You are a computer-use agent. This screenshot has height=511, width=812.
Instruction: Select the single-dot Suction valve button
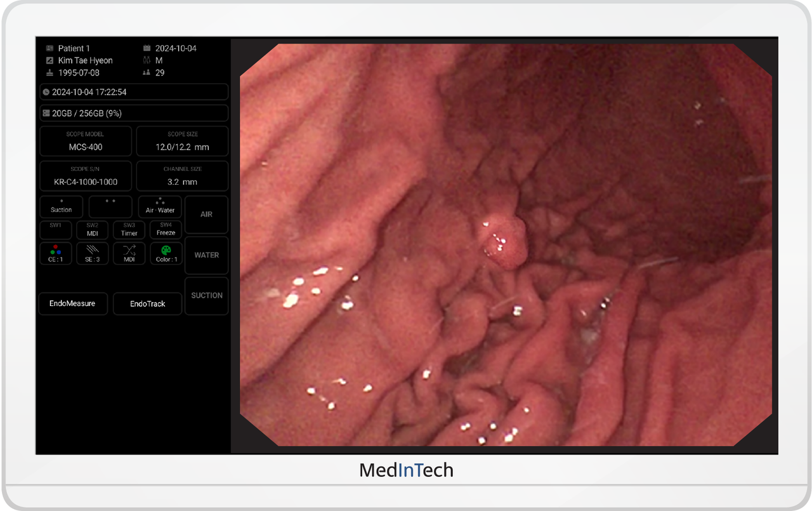62,206
